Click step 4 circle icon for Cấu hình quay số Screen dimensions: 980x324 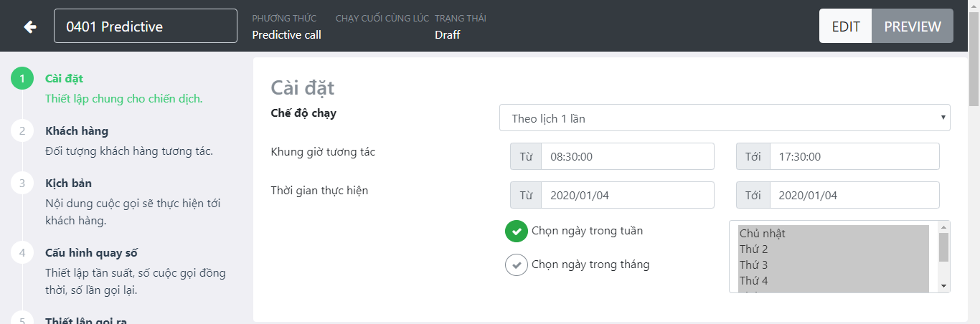[22, 252]
